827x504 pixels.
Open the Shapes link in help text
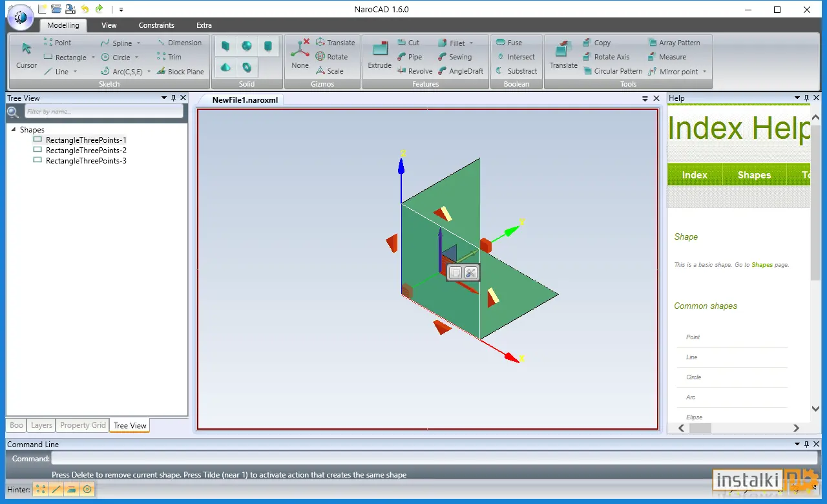(x=762, y=265)
